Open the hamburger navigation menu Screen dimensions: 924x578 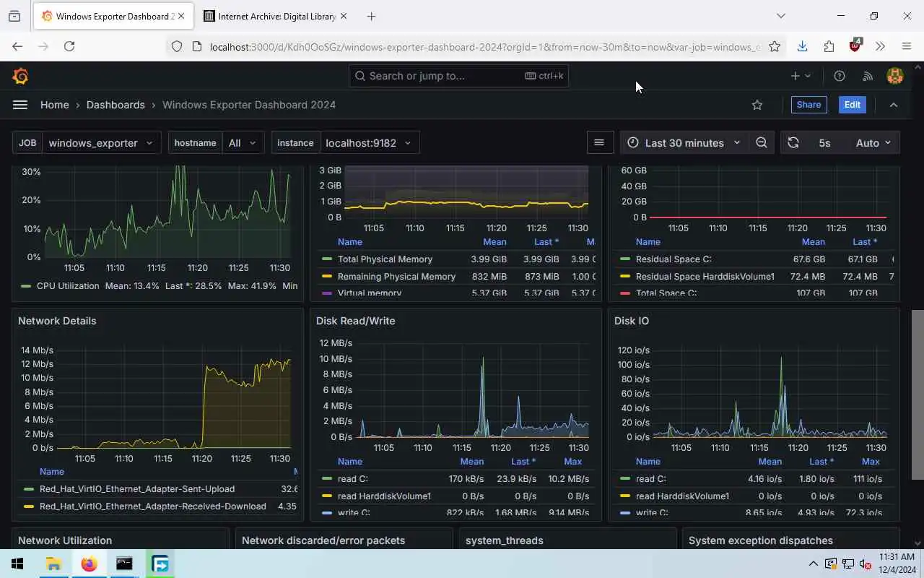click(x=20, y=105)
